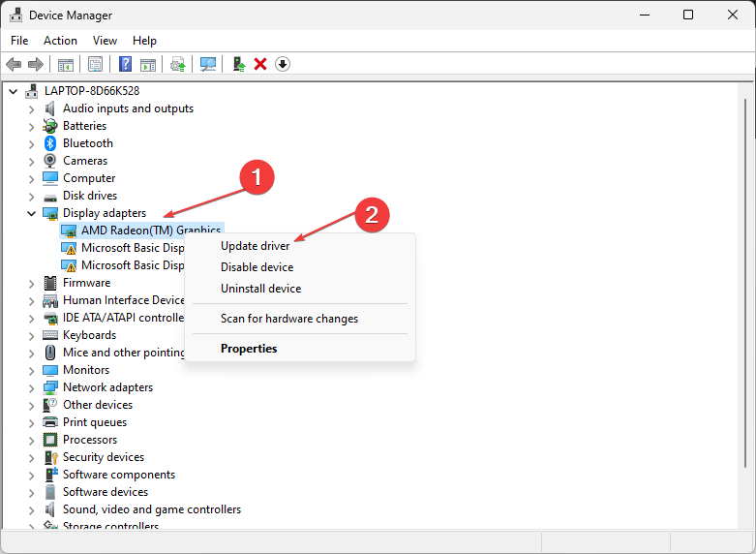Choose Disable device from context menu
The image size is (756, 554).
(300, 267)
